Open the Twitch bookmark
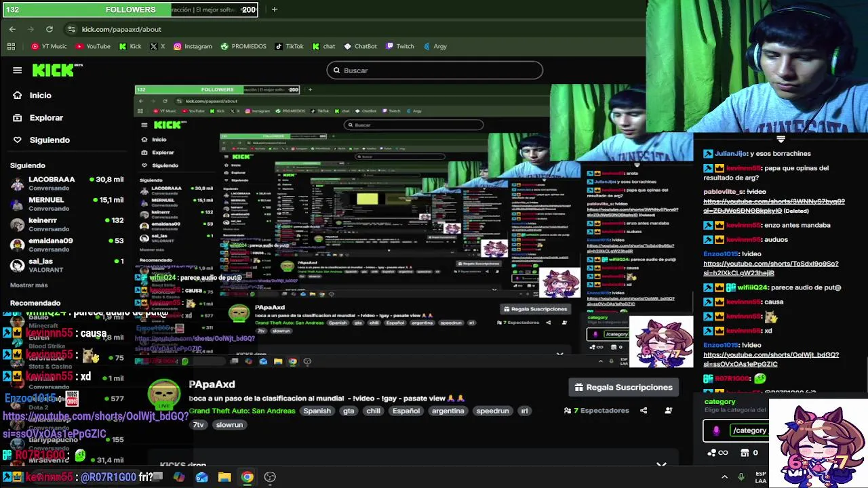868x488 pixels. tap(400, 46)
